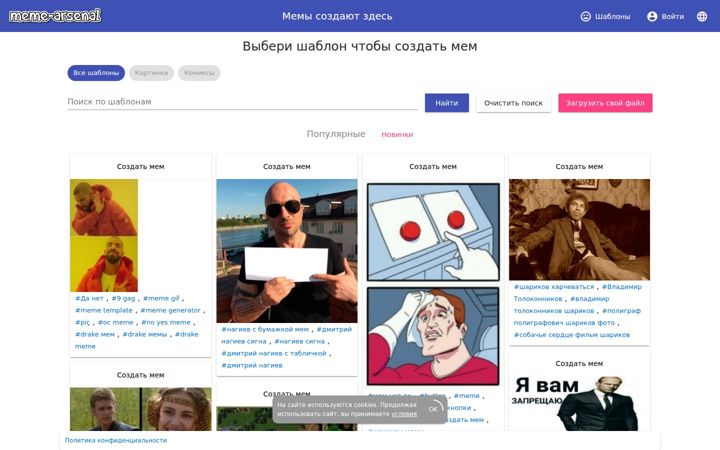Click the #meme template tag

pos(104,310)
